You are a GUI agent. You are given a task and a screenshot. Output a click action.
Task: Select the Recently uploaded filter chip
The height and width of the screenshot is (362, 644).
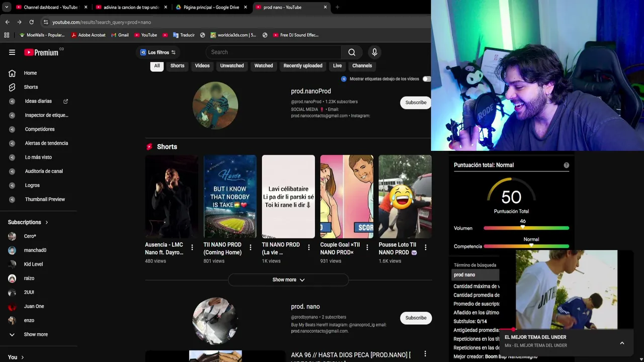(303, 66)
